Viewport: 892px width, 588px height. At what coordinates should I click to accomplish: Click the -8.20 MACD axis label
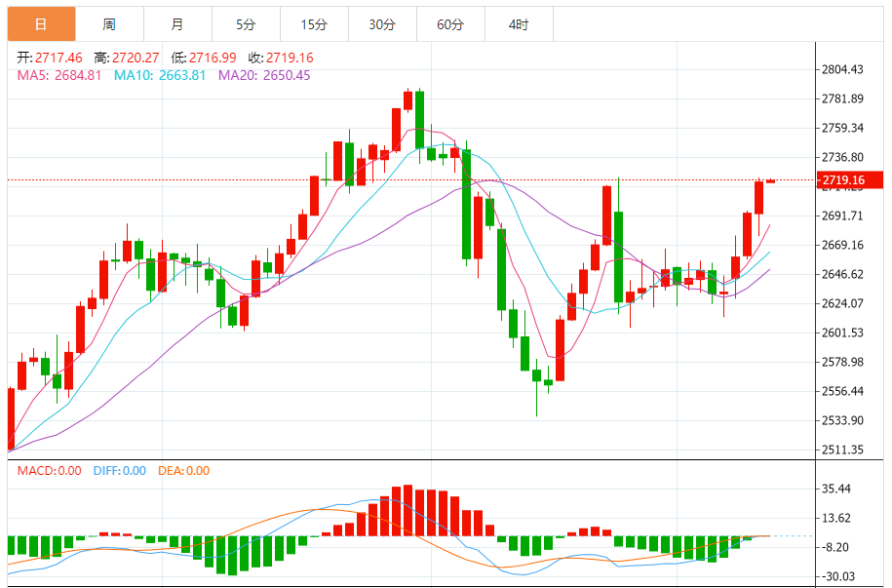(835, 547)
